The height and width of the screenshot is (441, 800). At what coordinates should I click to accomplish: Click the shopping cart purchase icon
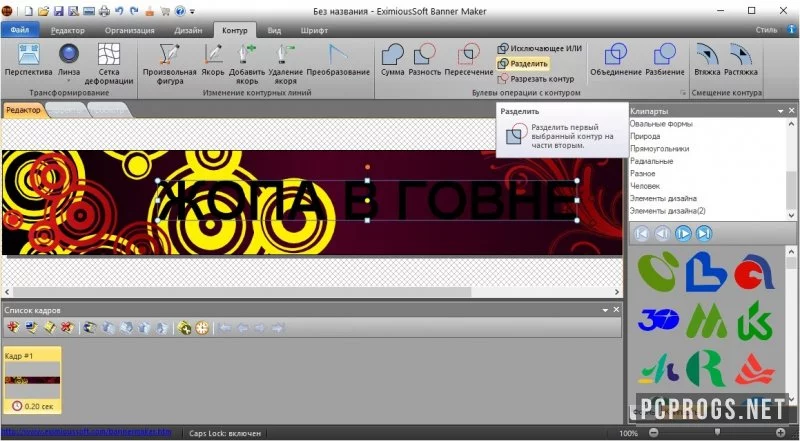165,11
